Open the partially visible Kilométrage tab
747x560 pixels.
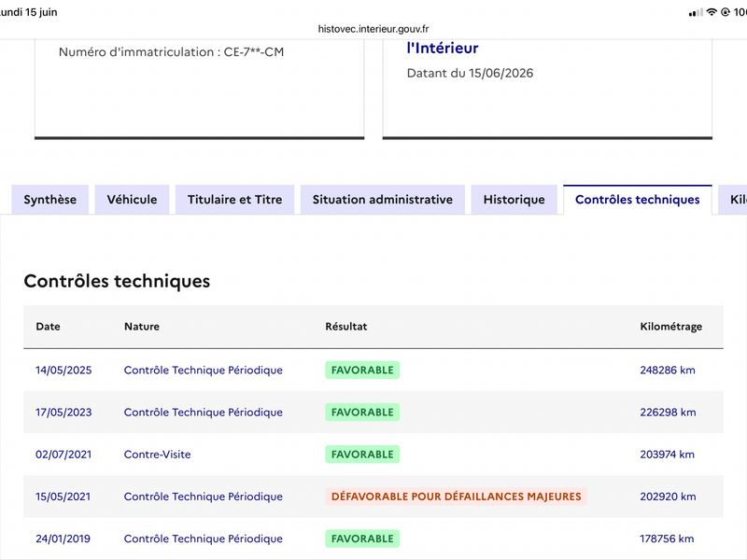point(734,200)
